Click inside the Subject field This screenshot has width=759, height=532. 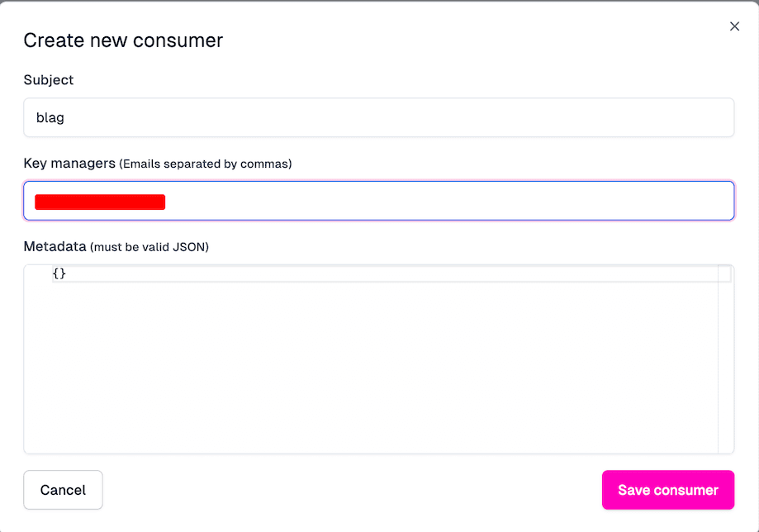pyautogui.click(x=378, y=117)
